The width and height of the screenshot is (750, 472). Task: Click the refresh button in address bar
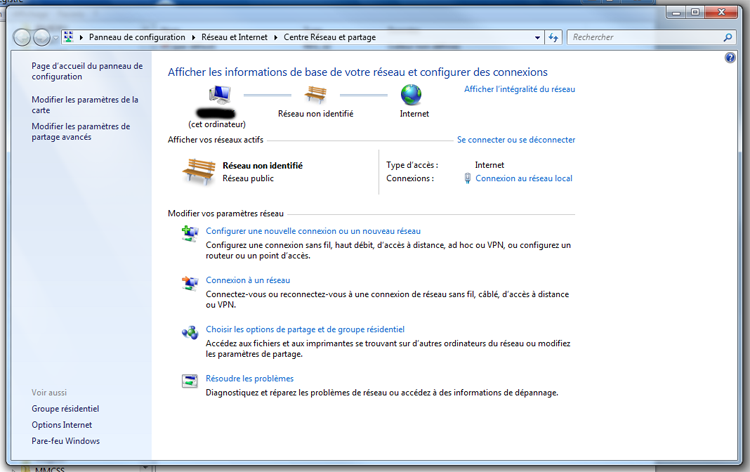[553, 37]
